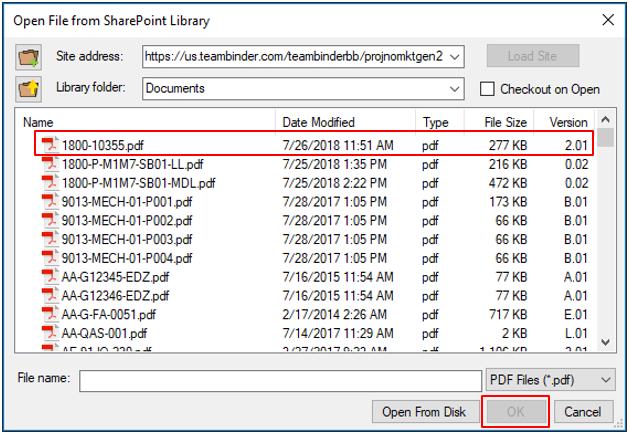Select file 9013-MECH-01-P004.pdf
The width and height of the screenshot is (630, 435).
click(x=127, y=258)
